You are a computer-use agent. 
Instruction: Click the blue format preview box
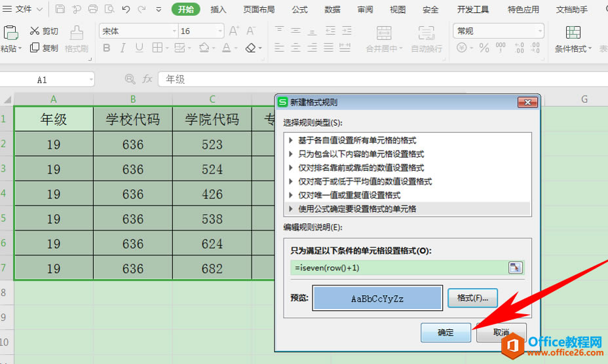pos(377,298)
